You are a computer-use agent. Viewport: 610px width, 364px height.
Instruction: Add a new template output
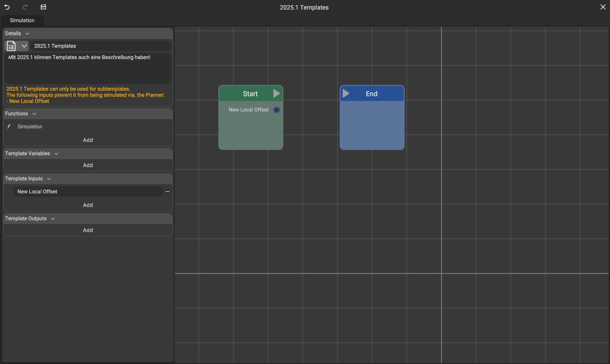[88, 230]
